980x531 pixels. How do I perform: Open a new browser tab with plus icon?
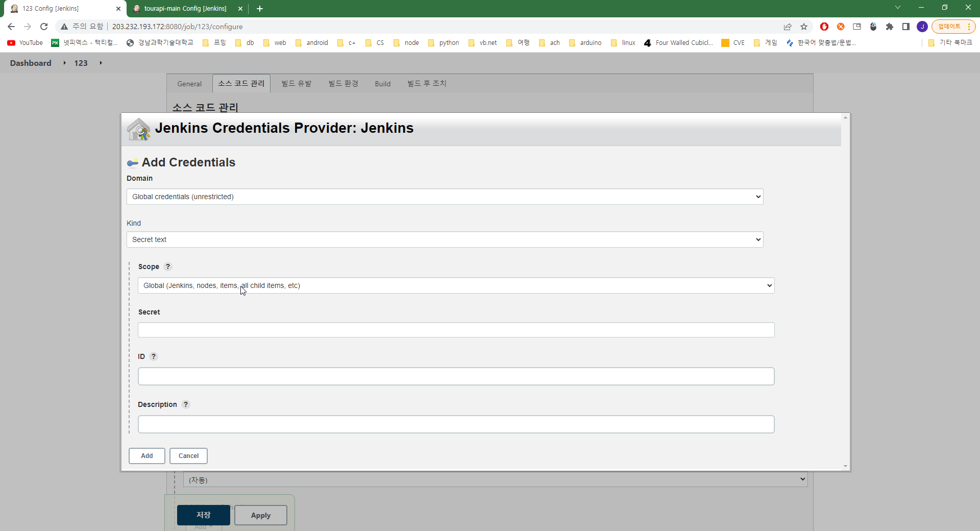coord(260,9)
